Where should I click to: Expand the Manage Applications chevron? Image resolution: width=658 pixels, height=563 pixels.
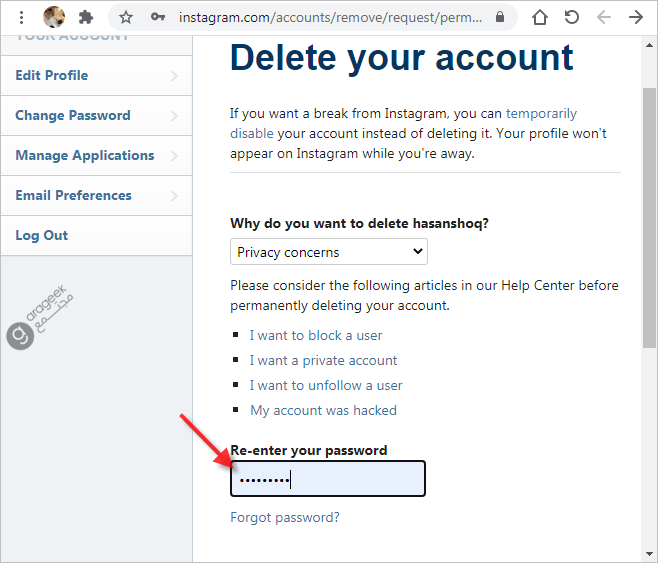coord(175,156)
